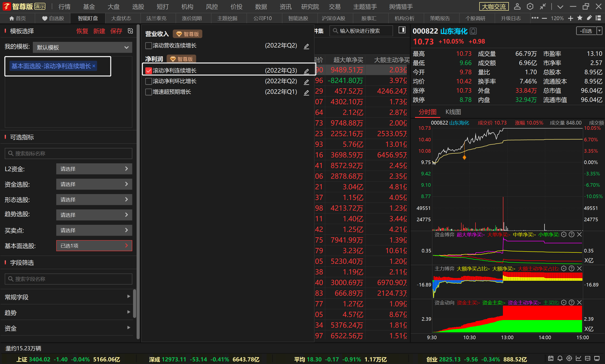
Task: Edit the 滚动净利环比增长 period with pencil
Action: pyautogui.click(x=306, y=82)
